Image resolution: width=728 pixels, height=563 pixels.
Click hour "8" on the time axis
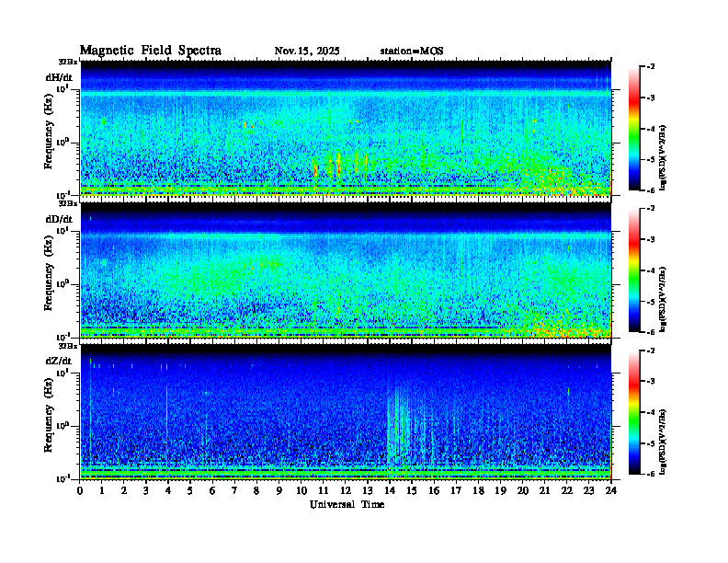tap(256, 491)
